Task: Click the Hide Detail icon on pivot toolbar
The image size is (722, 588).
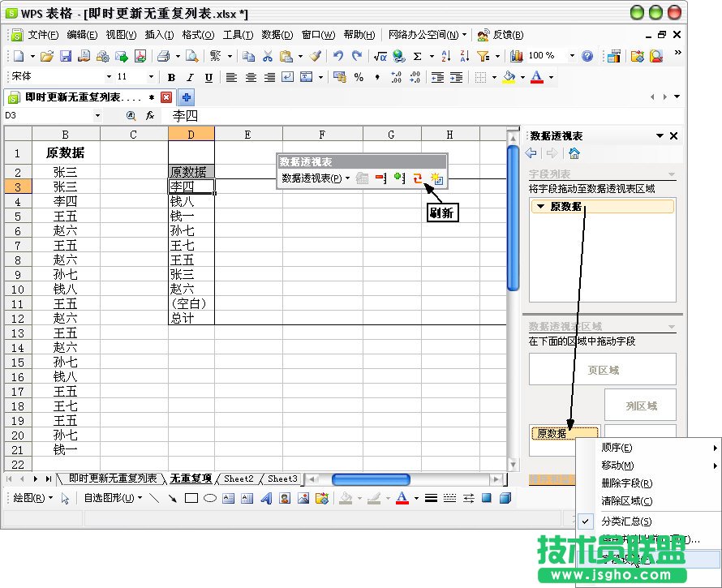Action: click(x=381, y=178)
